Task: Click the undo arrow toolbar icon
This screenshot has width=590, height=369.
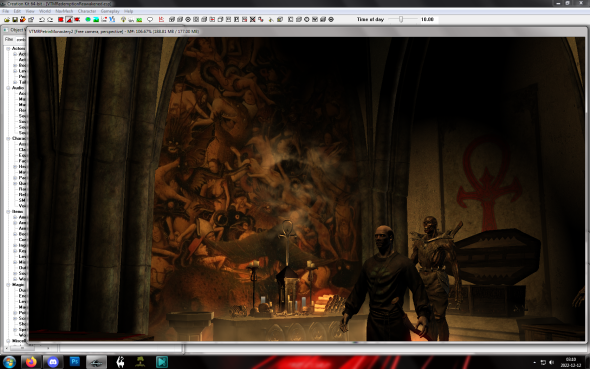Action: pyautogui.click(x=42, y=20)
